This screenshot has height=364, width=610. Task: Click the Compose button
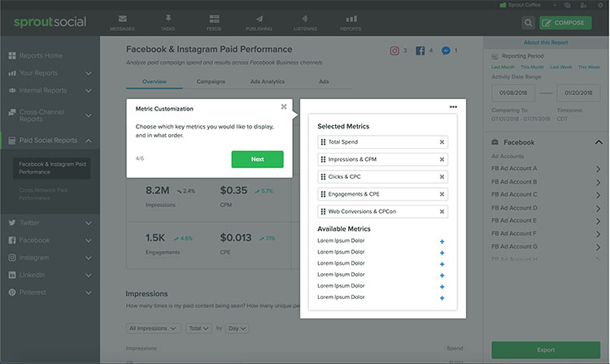coord(565,23)
